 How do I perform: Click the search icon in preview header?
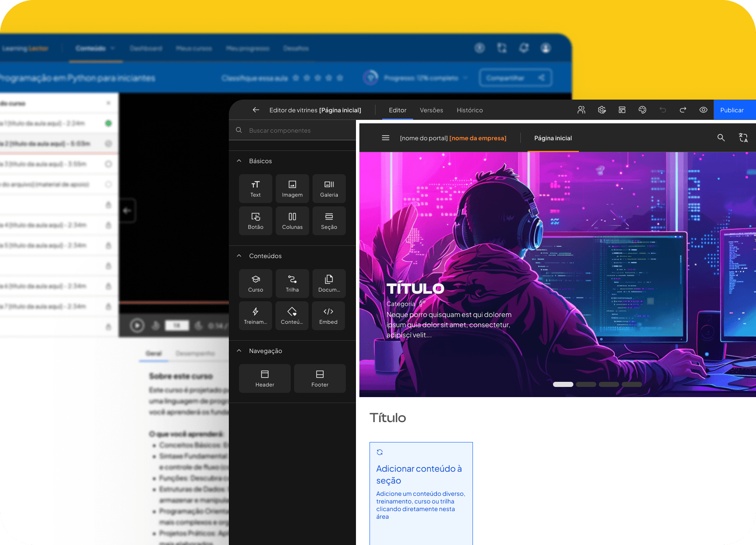721,138
